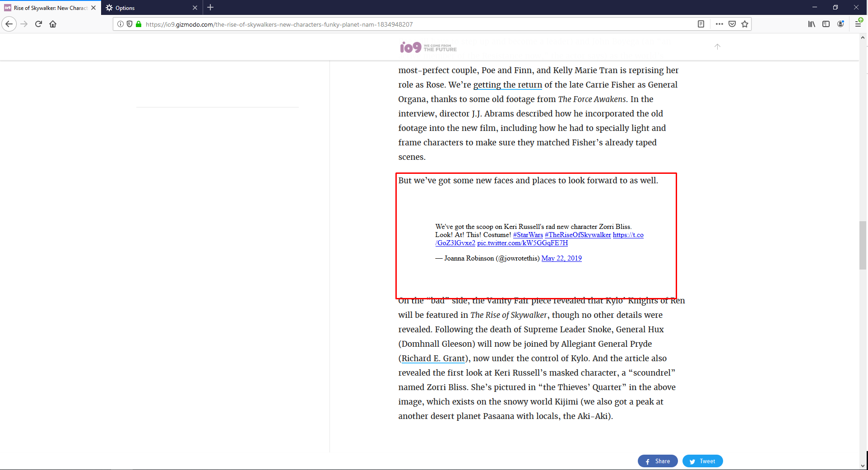Click the Tweet button
The height and width of the screenshot is (470, 868).
point(702,461)
